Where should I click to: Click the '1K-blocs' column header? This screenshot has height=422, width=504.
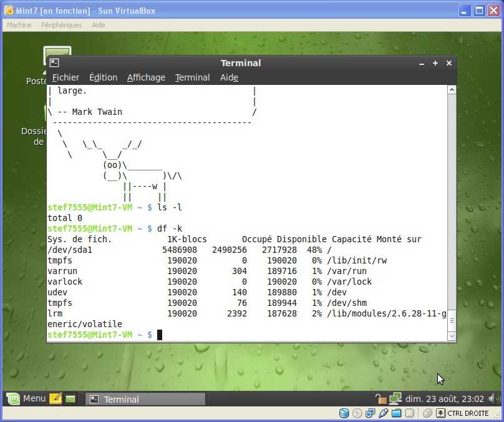[187, 239]
